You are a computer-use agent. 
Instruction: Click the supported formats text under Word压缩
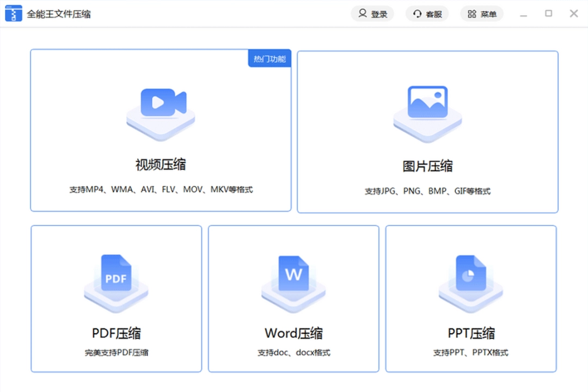point(293,352)
